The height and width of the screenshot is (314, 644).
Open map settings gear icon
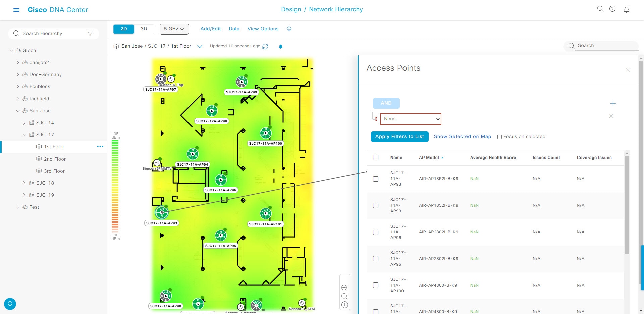point(289,29)
